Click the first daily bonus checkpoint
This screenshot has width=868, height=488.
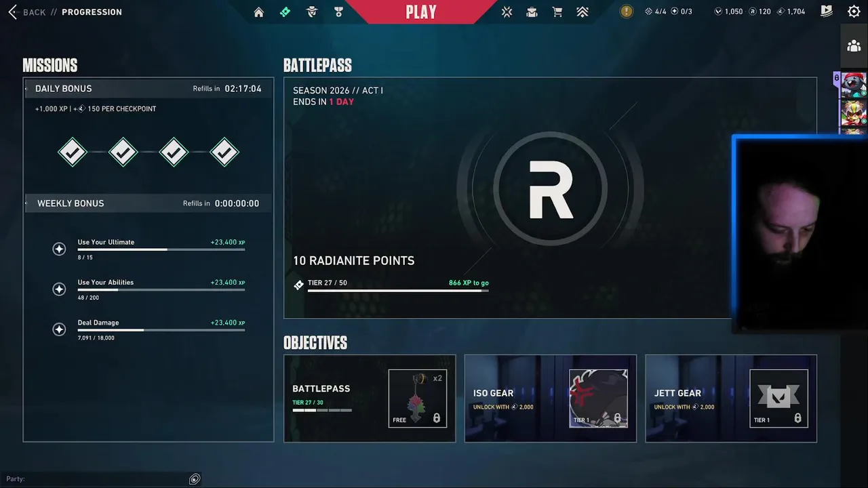point(73,152)
